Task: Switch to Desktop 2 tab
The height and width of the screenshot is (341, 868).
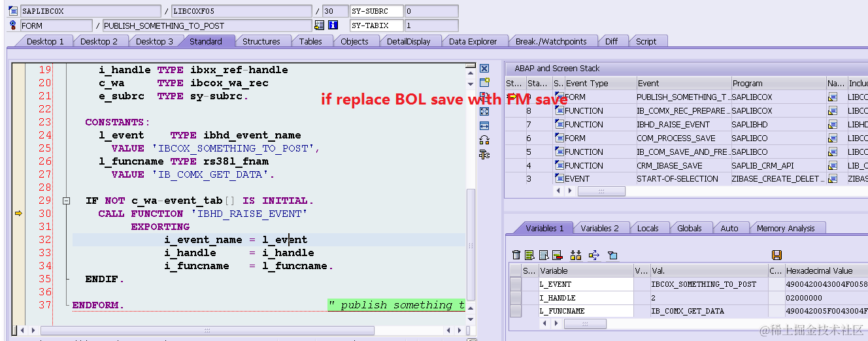Action: pos(99,41)
